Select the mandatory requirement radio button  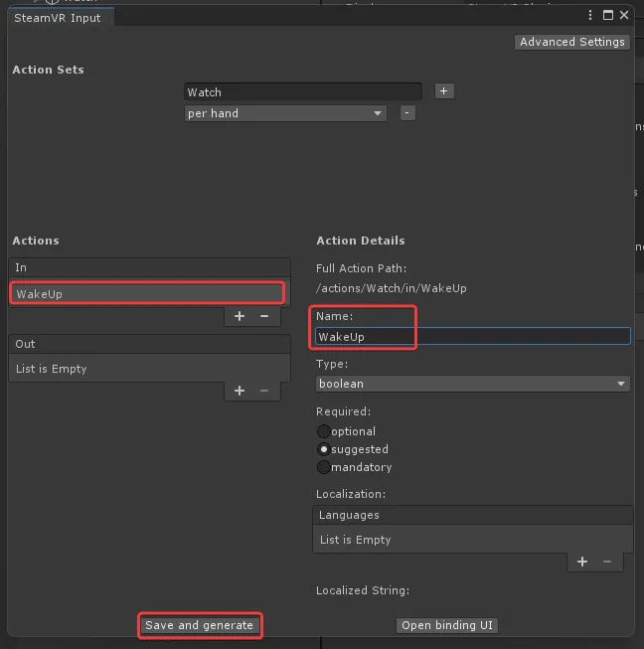(324, 467)
